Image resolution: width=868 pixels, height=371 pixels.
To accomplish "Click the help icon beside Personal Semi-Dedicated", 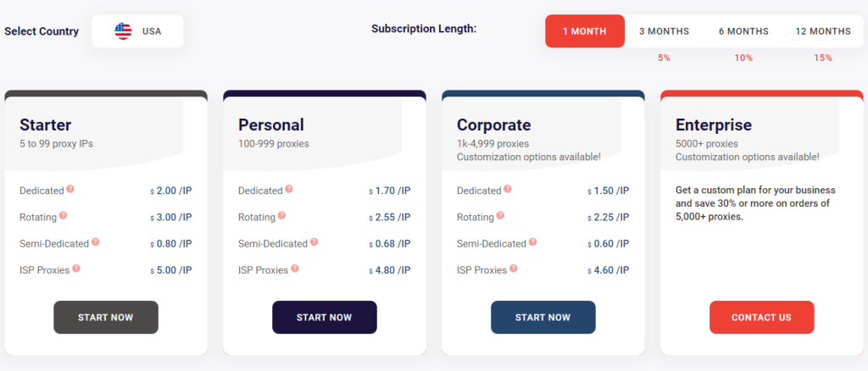I will tap(314, 242).
